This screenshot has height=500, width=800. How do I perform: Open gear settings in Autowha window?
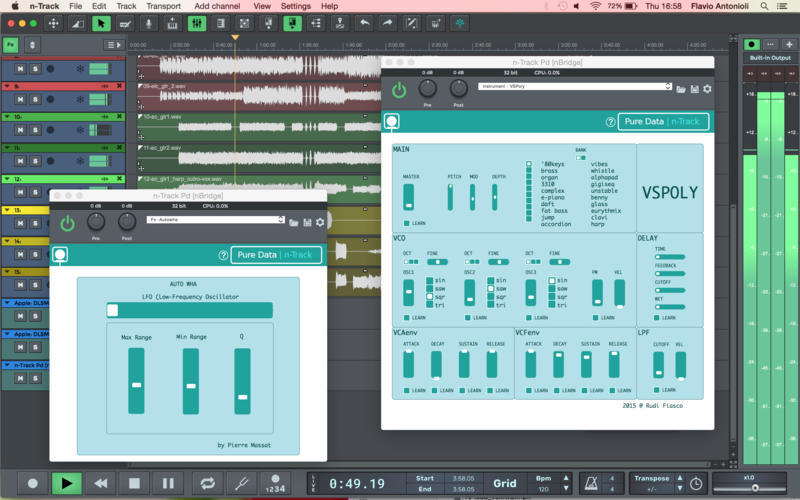pyautogui.click(x=320, y=222)
